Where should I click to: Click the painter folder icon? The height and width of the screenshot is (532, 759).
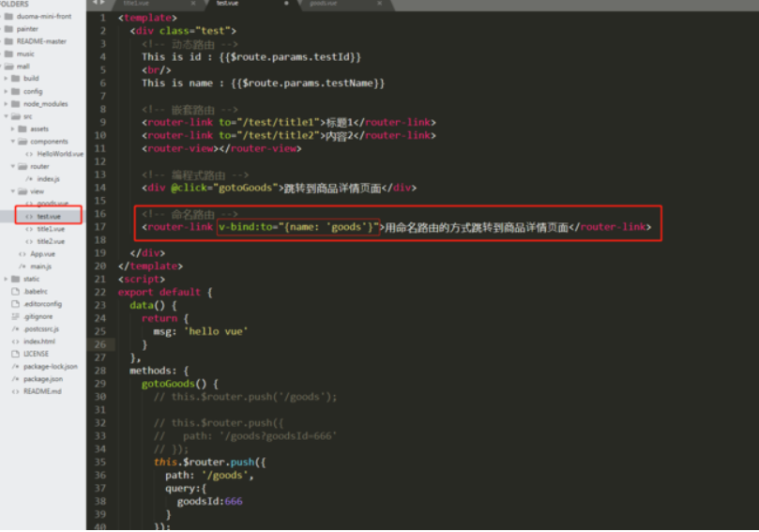8,29
